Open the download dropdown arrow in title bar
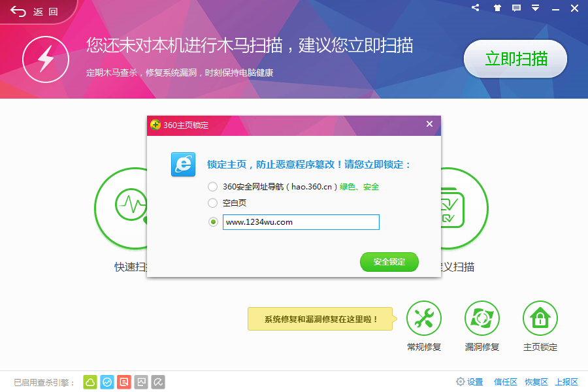This screenshot has width=588, height=392. pos(536,8)
